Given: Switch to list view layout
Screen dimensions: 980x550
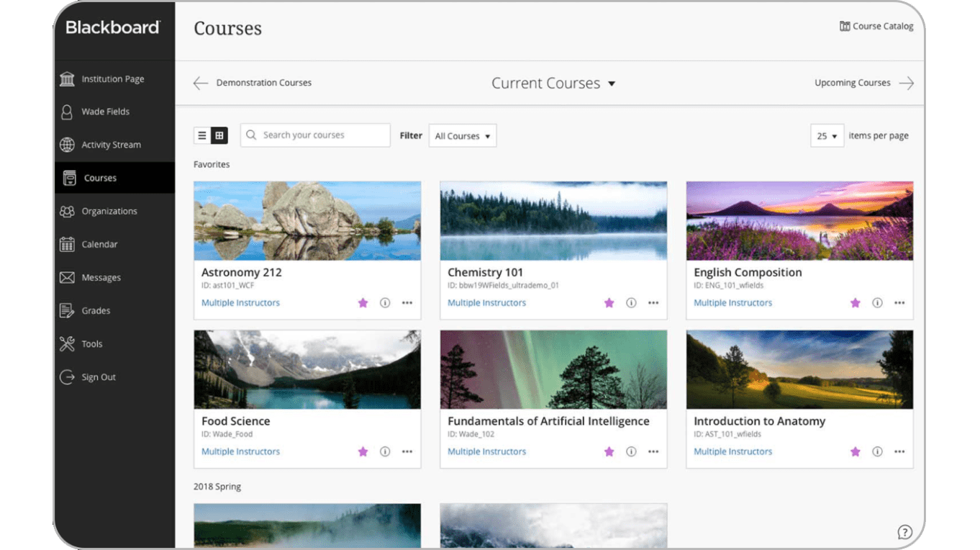Looking at the screenshot, I should click(202, 135).
